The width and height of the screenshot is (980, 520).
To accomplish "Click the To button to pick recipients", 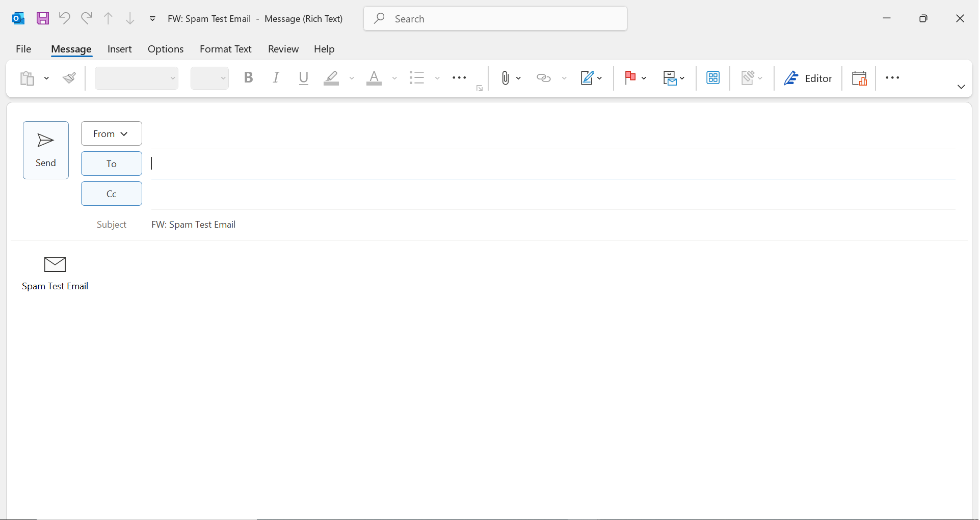I will click(112, 163).
